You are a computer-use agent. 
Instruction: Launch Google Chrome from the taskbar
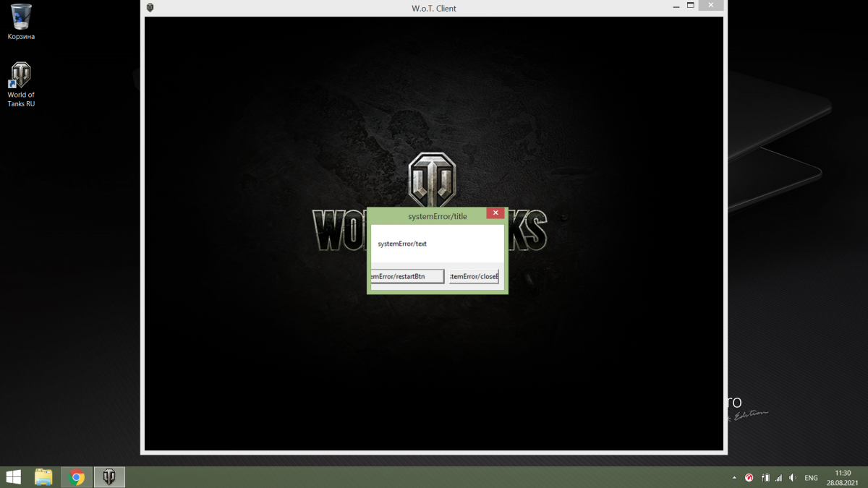(x=77, y=477)
